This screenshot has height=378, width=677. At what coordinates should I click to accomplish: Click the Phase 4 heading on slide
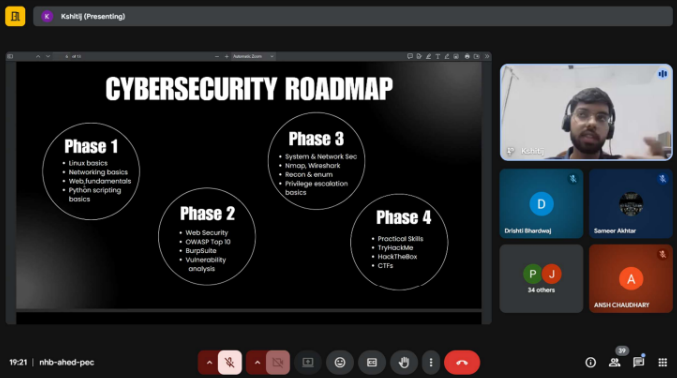click(x=404, y=217)
